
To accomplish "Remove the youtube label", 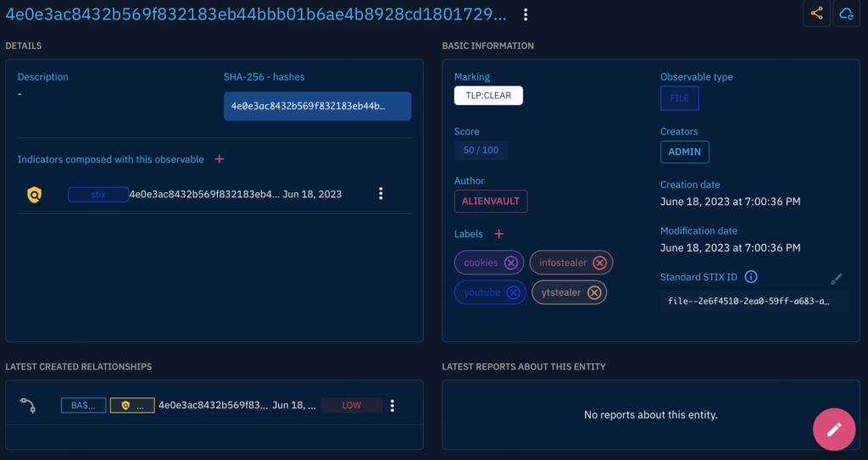I will point(512,292).
